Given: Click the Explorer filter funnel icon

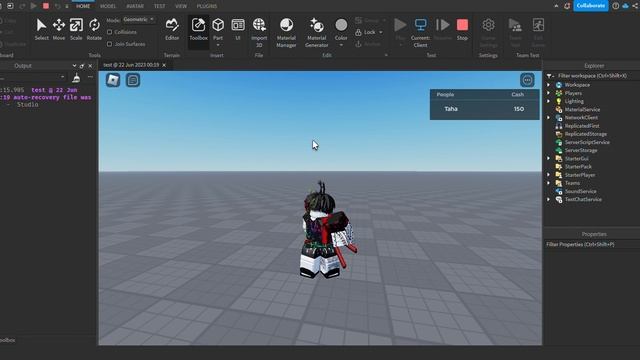Looking at the screenshot, I should 549,76.
